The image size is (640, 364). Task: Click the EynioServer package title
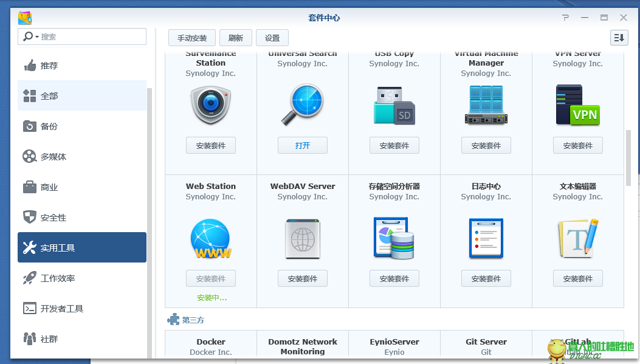[394, 342]
